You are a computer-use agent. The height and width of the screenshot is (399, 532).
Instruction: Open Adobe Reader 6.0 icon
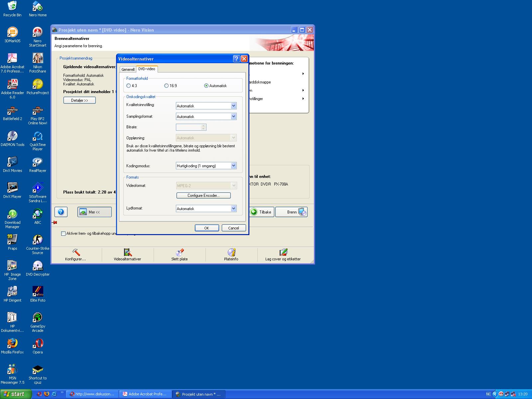pyautogui.click(x=12, y=89)
